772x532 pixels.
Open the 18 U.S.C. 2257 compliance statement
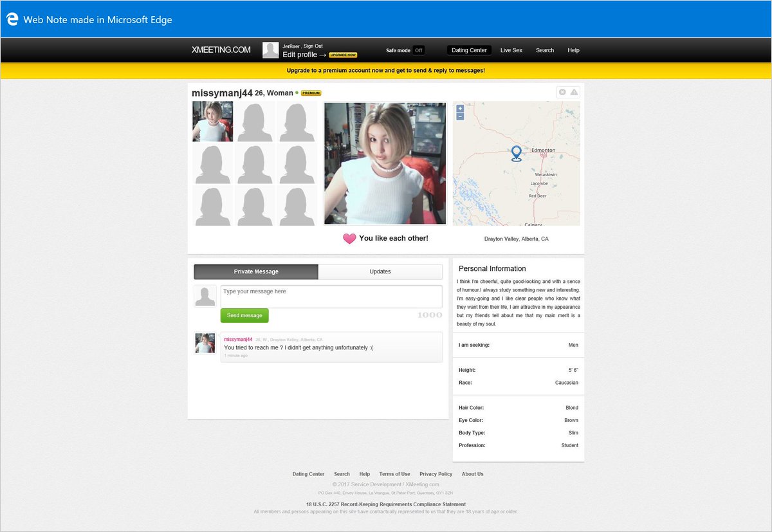pyautogui.click(x=386, y=504)
